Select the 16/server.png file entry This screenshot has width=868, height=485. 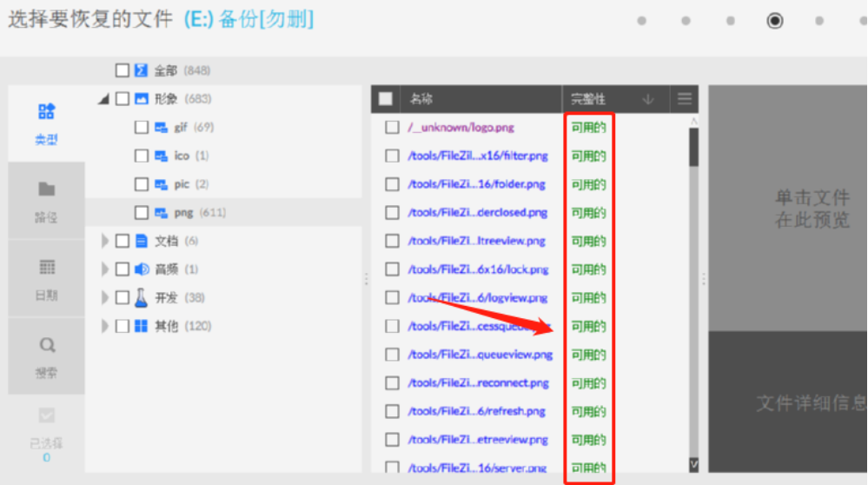pyautogui.click(x=477, y=468)
